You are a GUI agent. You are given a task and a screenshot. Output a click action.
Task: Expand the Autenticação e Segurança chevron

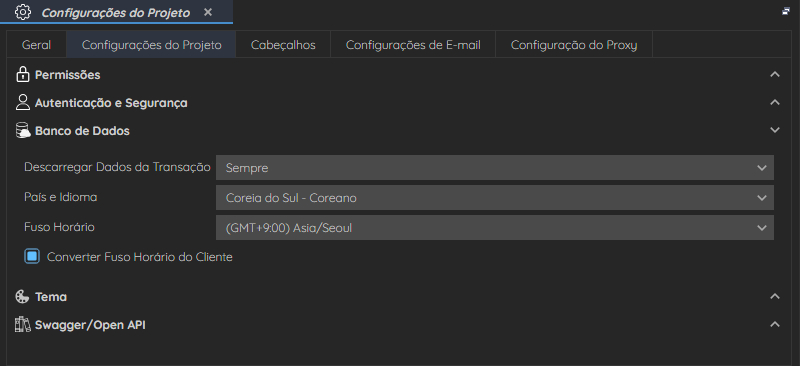click(x=774, y=102)
